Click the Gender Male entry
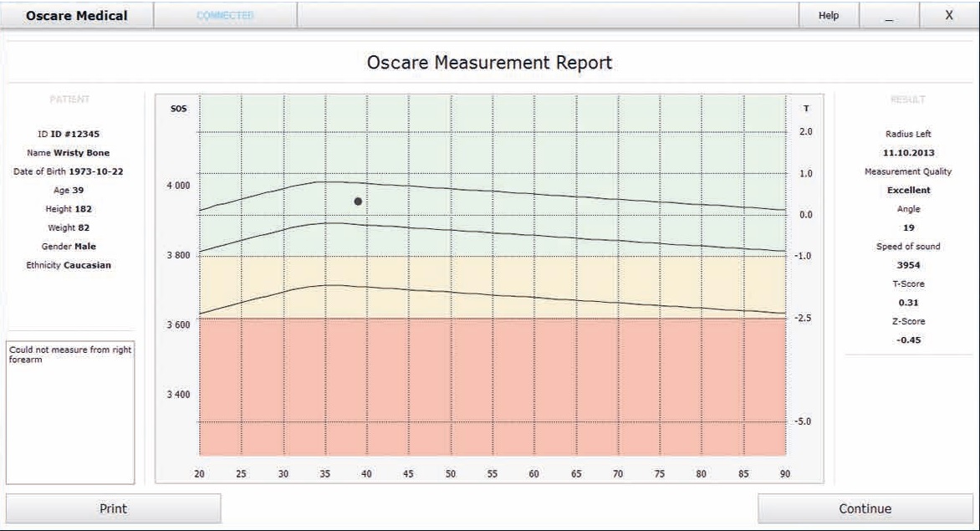 click(70, 246)
